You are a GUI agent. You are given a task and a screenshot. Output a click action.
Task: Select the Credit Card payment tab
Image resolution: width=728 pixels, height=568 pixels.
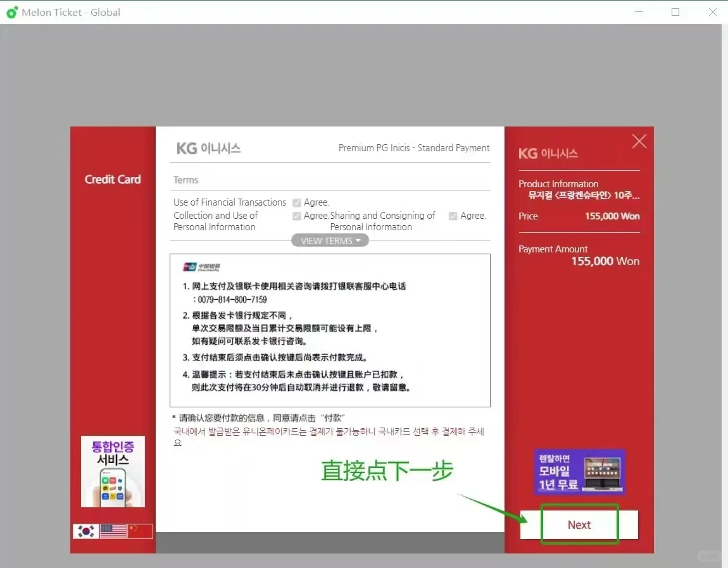[x=113, y=179]
